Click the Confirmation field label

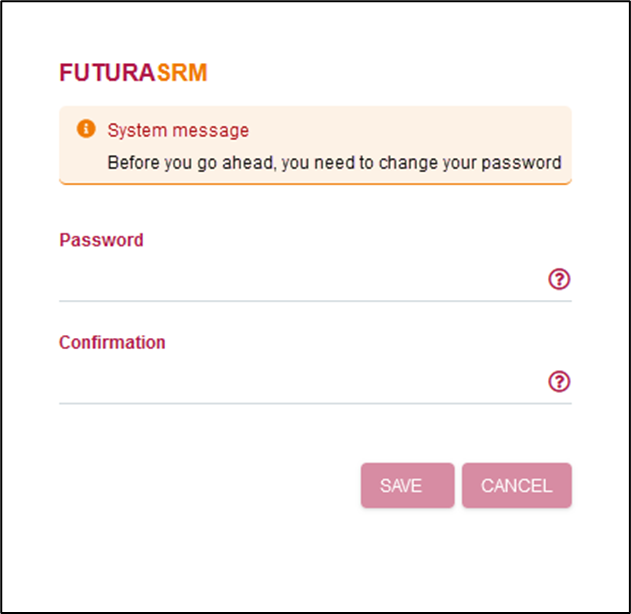[112, 342]
